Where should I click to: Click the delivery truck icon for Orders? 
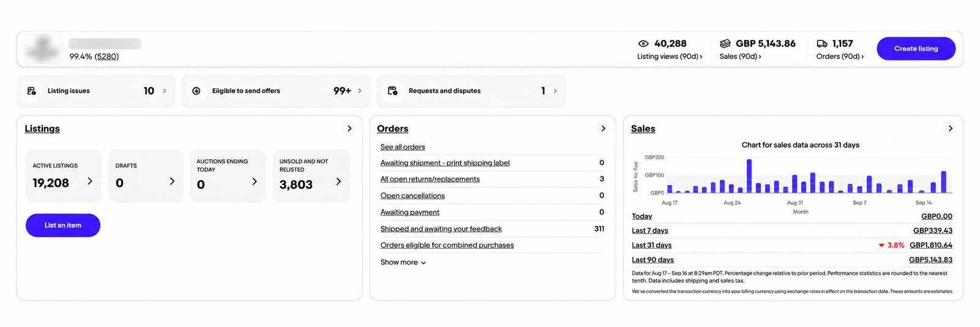pos(822,43)
